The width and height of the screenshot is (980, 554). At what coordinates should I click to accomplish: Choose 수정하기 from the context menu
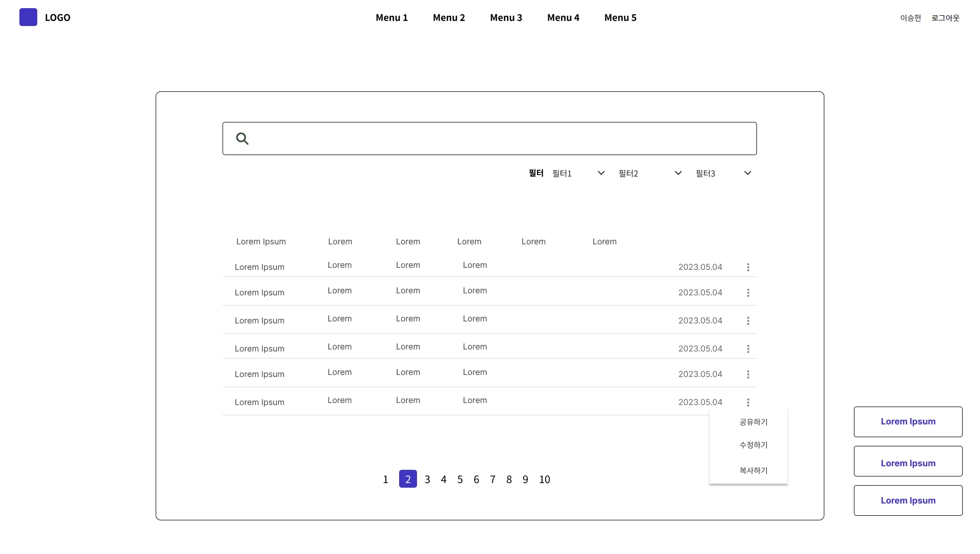(753, 445)
